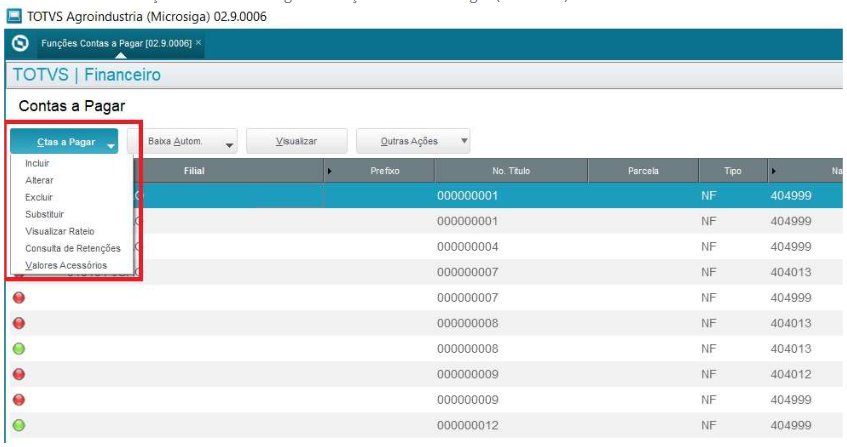847x447 pixels.
Task: Select Substituir menu entry
Action: coord(44,214)
